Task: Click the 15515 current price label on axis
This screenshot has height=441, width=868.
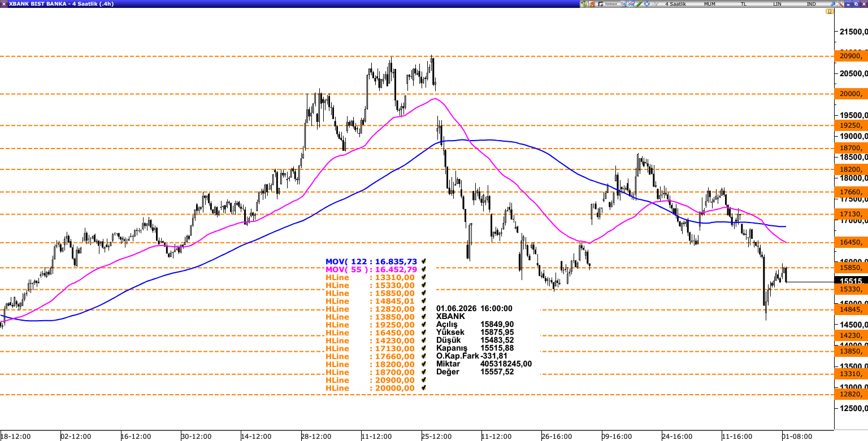Action: [x=850, y=281]
